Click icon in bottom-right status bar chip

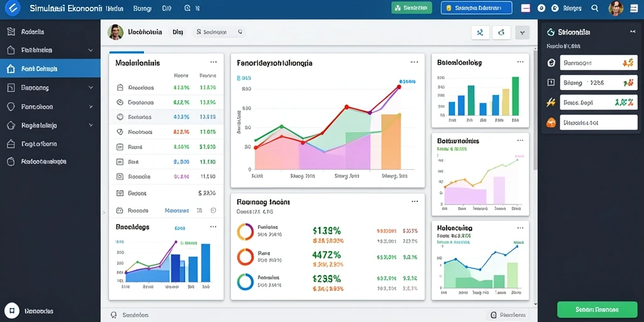point(493,315)
